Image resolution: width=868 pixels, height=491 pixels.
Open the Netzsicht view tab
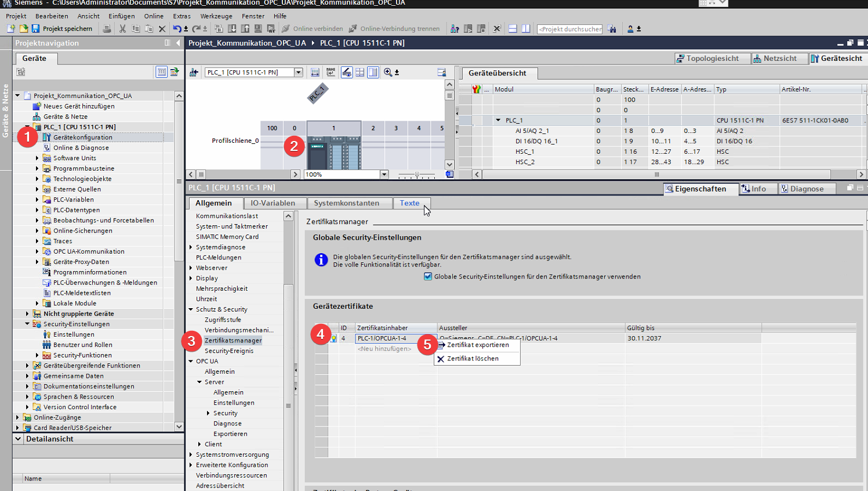[x=779, y=58]
